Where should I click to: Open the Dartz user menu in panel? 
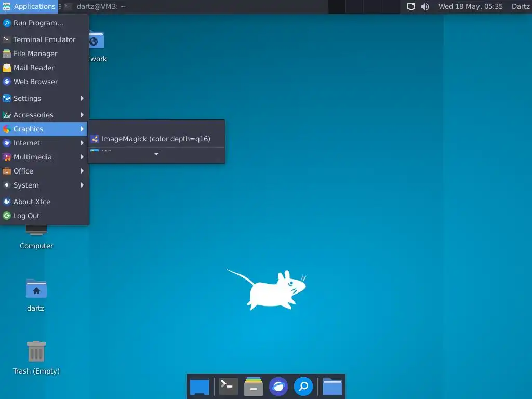521,6
